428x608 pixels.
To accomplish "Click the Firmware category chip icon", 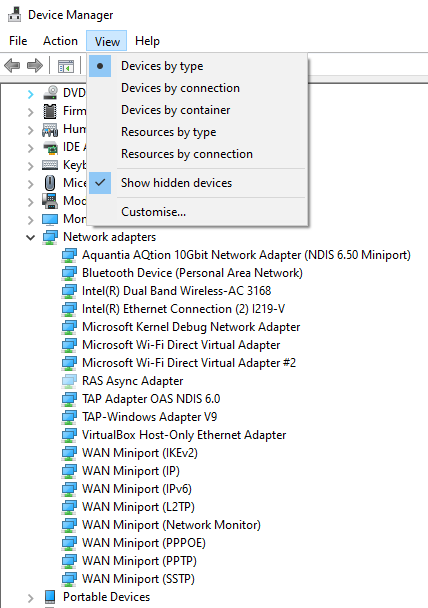I will 50,111.
